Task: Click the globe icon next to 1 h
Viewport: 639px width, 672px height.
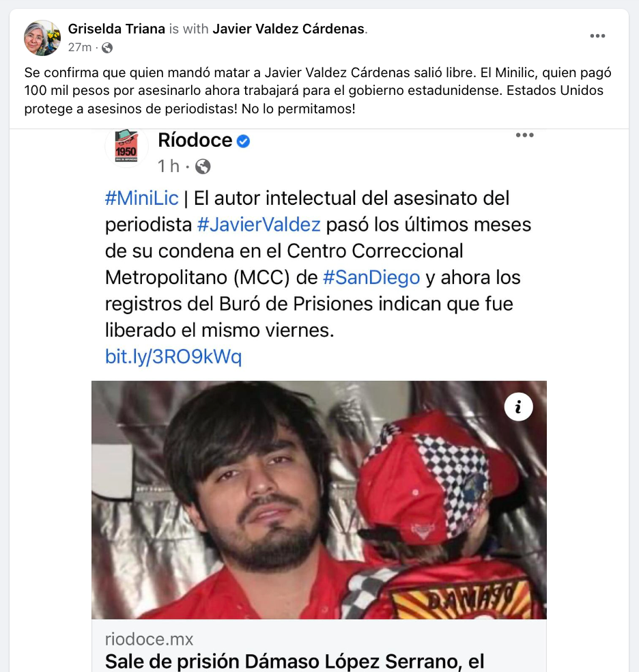Action: (x=203, y=166)
